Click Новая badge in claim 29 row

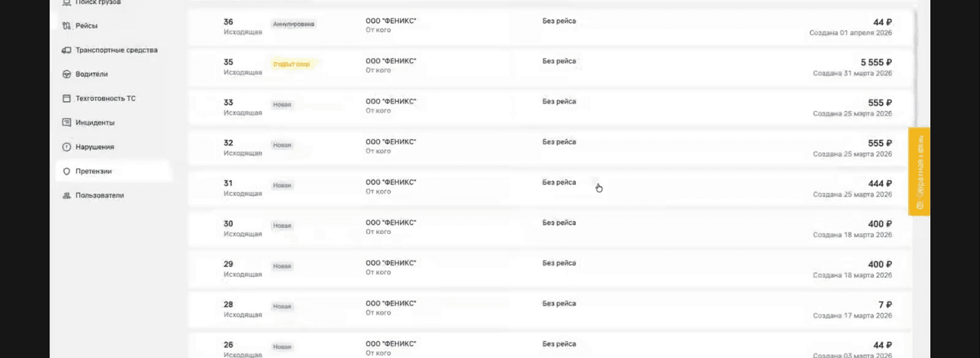tap(283, 266)
